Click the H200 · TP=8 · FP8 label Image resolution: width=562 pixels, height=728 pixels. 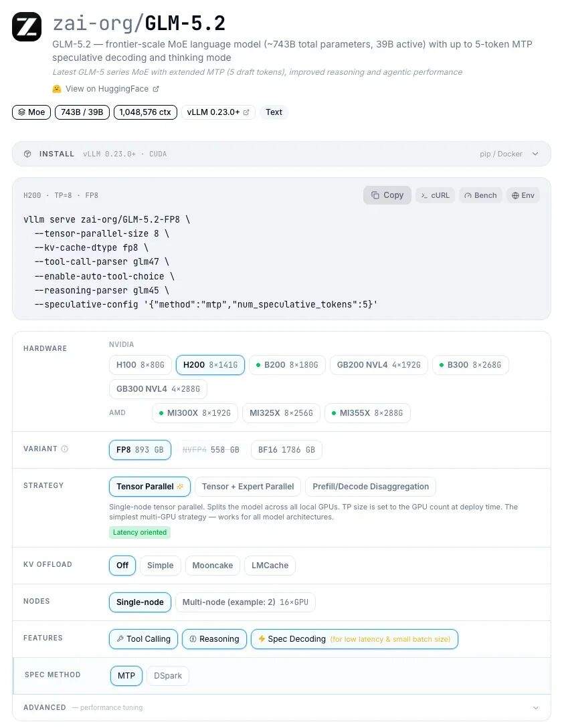coord(61,195)
